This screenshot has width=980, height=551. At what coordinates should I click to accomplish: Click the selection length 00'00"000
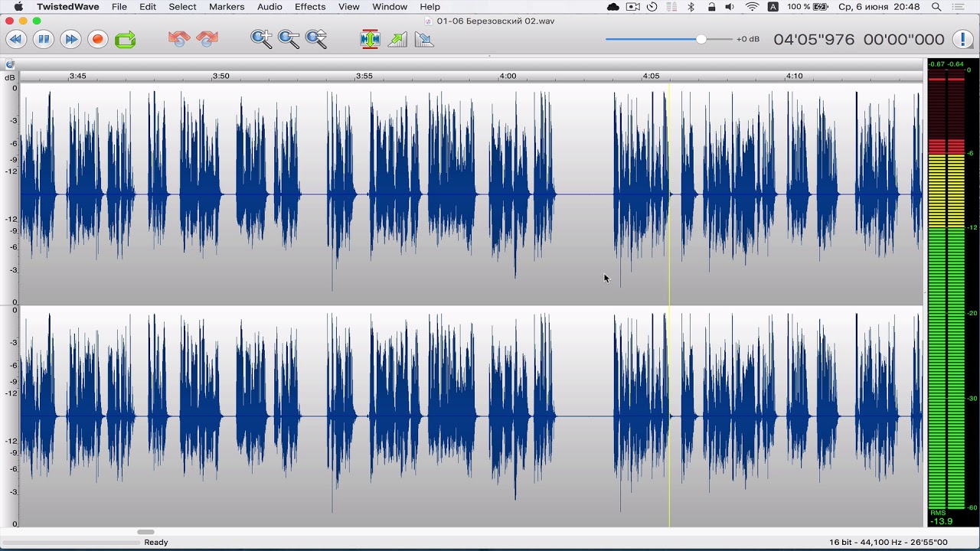click(904, 40)
